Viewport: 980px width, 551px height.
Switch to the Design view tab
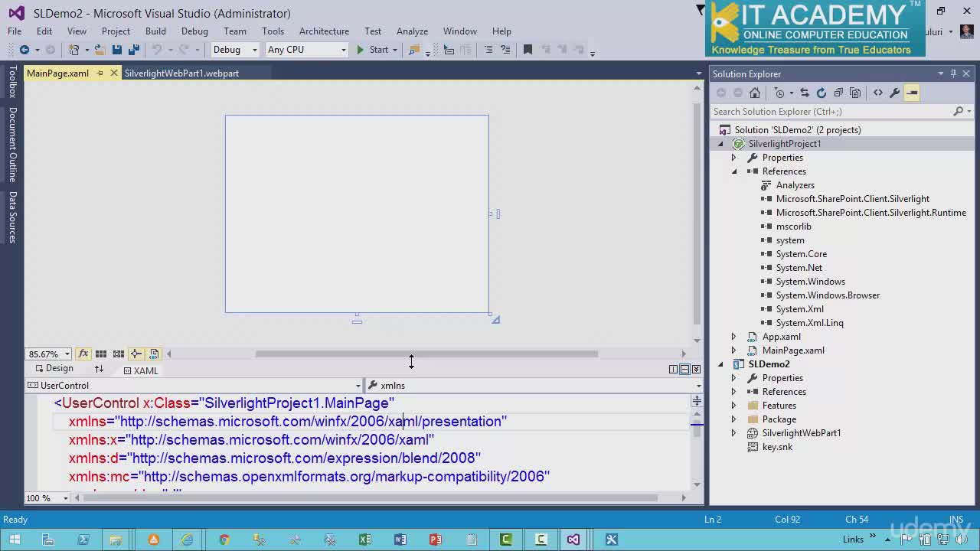53,369
